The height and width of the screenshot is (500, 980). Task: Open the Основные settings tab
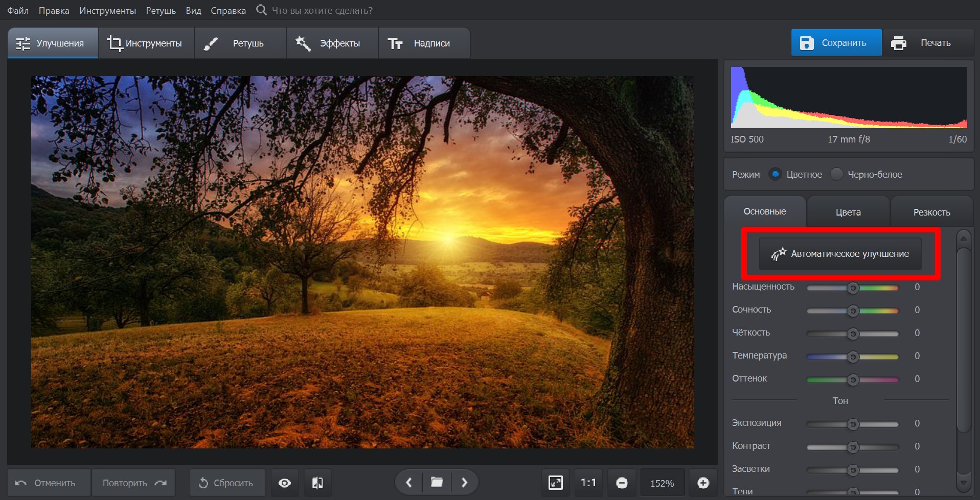[x=765, y=211]
